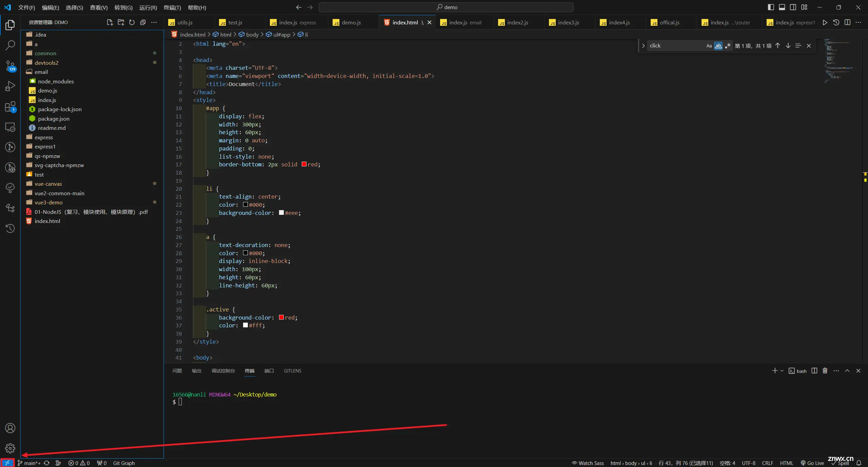Open the 终端(T) menu
Image resolution: width=868 pixels, height=467 pixels.
pos(172,7)
